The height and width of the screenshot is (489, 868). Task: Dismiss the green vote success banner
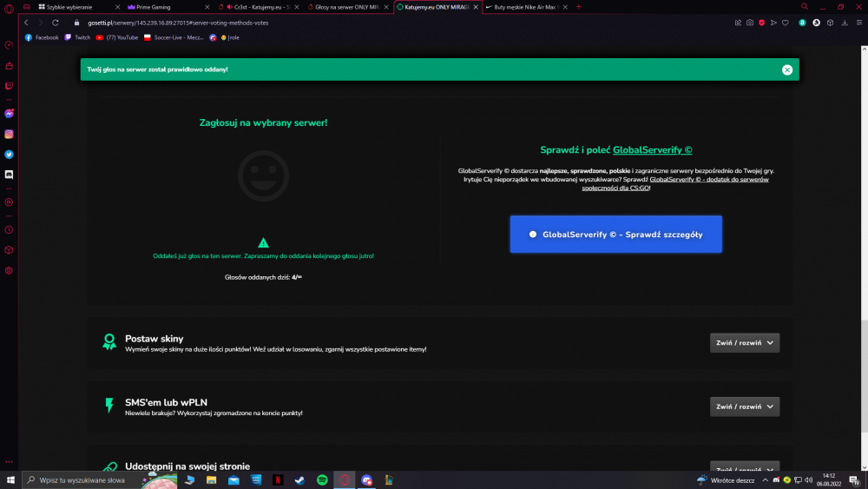click(x=786, y=69)
